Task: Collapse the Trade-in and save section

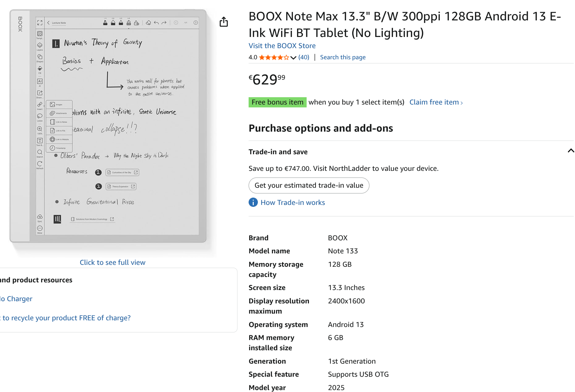Action: pos(571,151)
